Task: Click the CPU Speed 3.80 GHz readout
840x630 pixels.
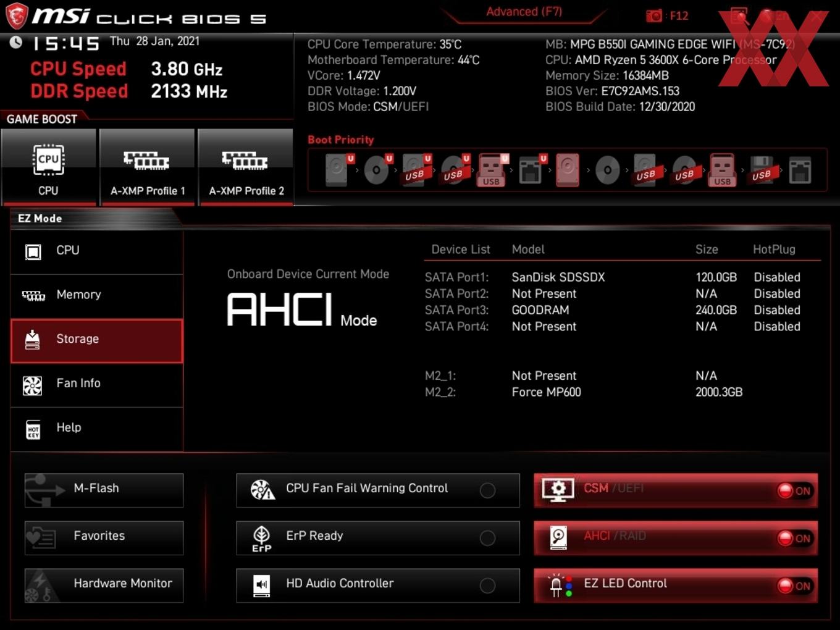Action: pos(127,69)
